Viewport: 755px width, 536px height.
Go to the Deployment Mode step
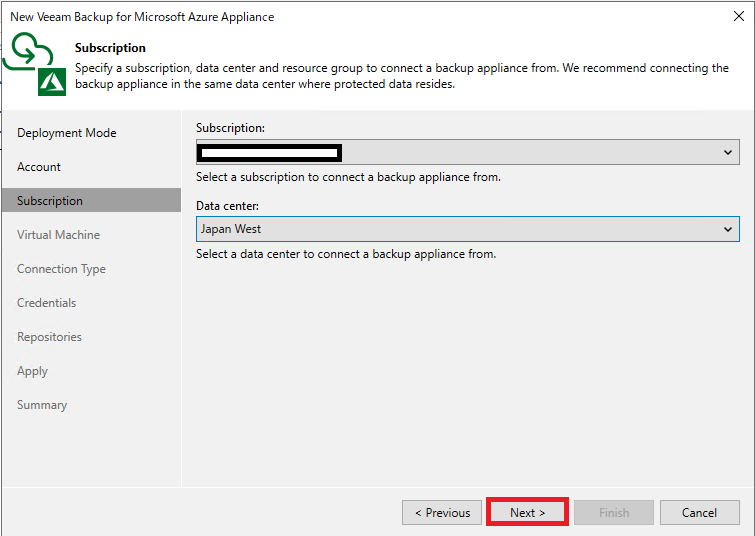click(x=67, y=133)
